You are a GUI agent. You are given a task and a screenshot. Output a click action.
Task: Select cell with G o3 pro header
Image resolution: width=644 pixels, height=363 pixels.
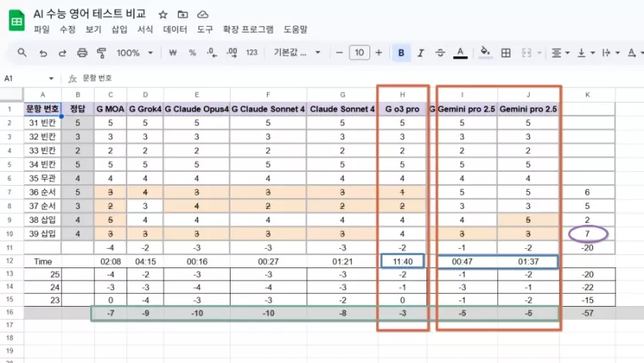[x=402, y=109]
